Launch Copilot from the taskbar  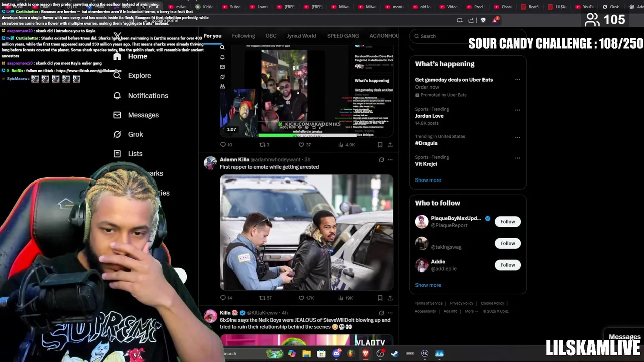point(292,353)
